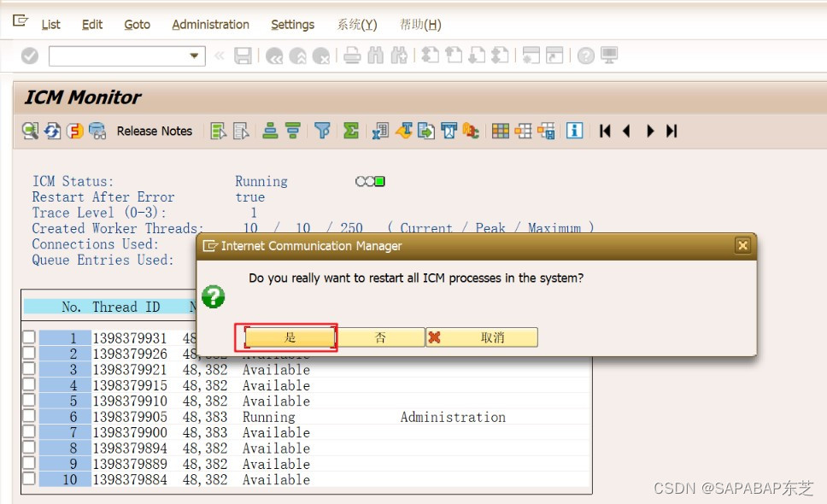Open the Goto menu
This screenshot has width=827, height=504.
click(137, 24)
